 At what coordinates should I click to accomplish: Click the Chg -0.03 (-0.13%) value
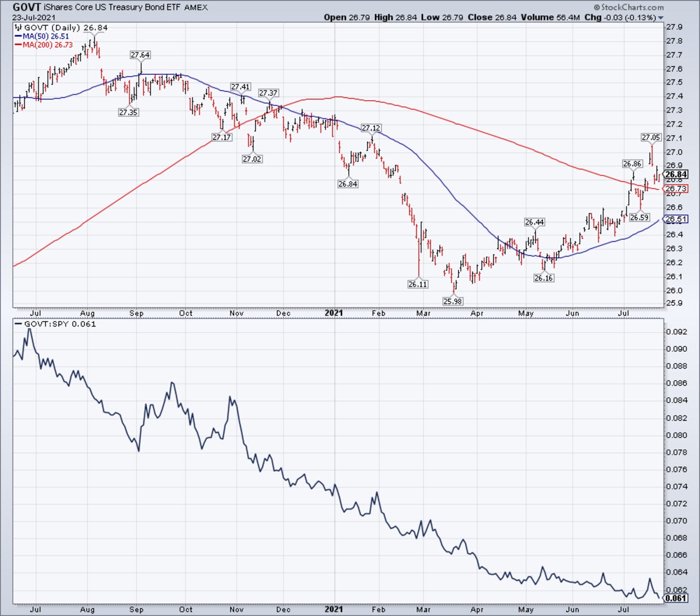(x=620, y=17)
